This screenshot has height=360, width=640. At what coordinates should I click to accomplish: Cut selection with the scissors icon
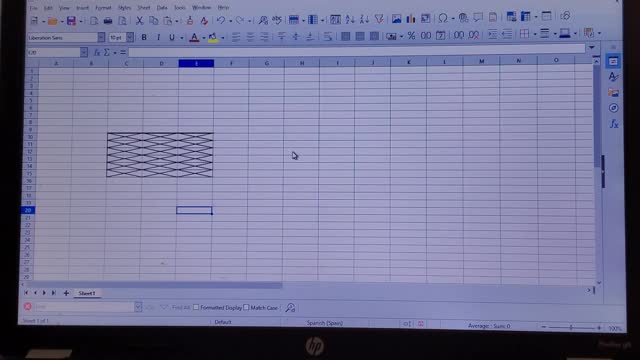(x=140, y=20)
